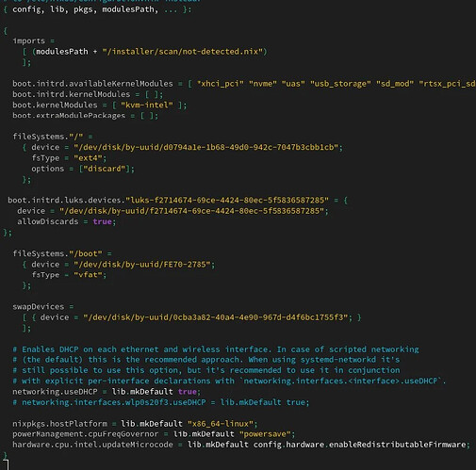
Task: Click the FE70-2785 boot device path
Action: click(142, 265)
